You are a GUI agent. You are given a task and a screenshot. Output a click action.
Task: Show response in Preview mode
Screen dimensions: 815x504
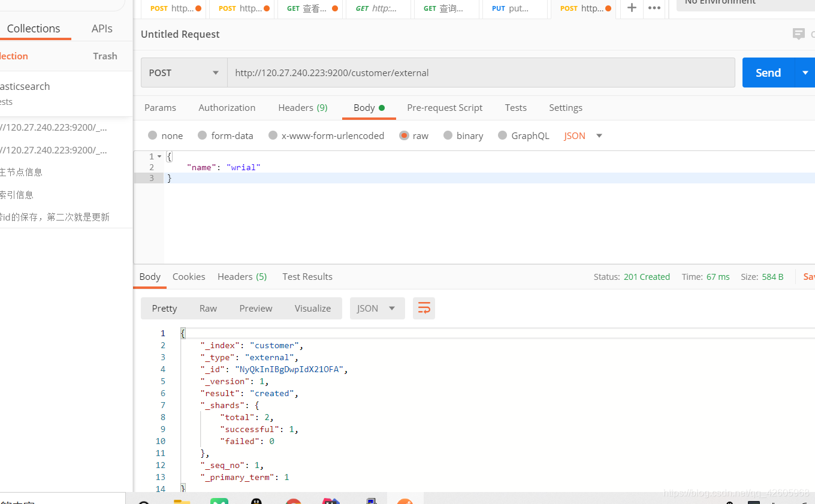pos(256,308)
